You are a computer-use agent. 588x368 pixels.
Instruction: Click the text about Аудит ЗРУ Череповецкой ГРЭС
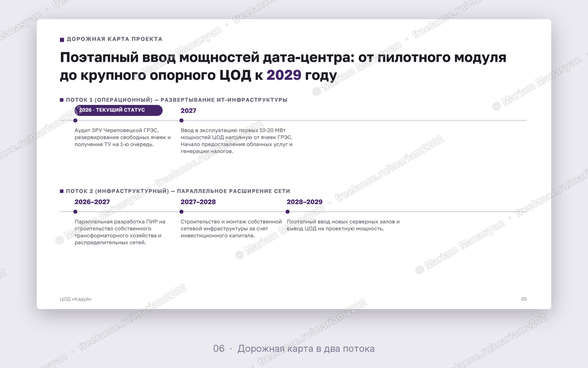click(123, 137)
